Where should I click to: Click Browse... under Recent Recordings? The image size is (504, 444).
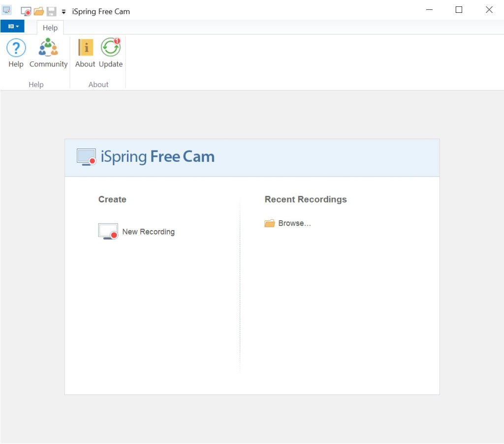tap(287, 223)
